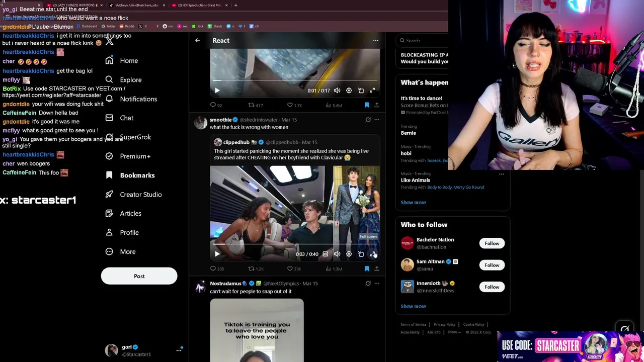Go to Bookmarks in the sidebar

(x=130, y=175)
